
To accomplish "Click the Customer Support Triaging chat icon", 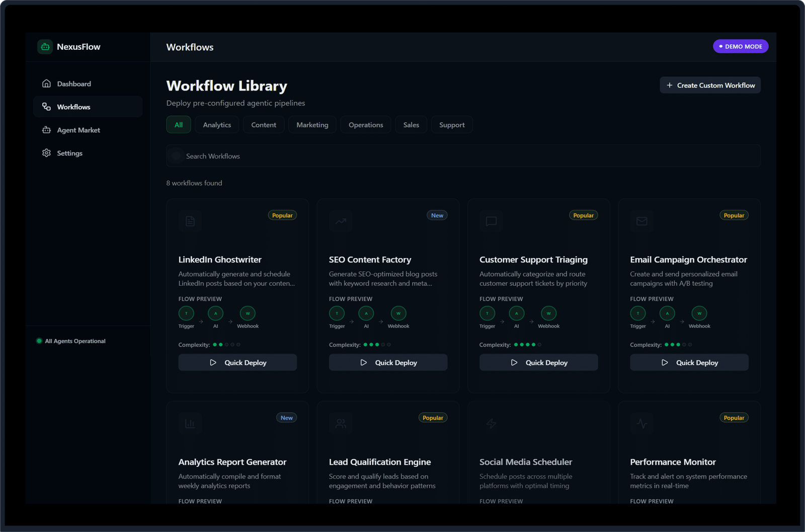I will click(x=491, y=221).
